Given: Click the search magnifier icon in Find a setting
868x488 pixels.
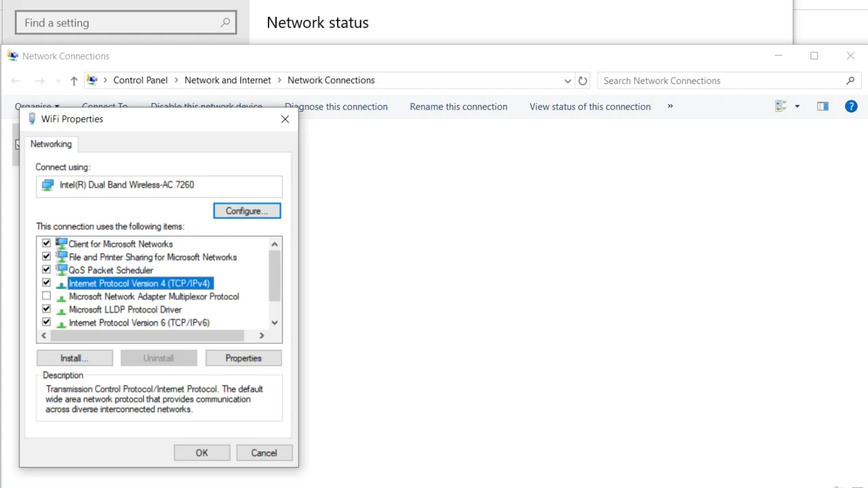Looking at the screenshot, I should click(225, 22).
